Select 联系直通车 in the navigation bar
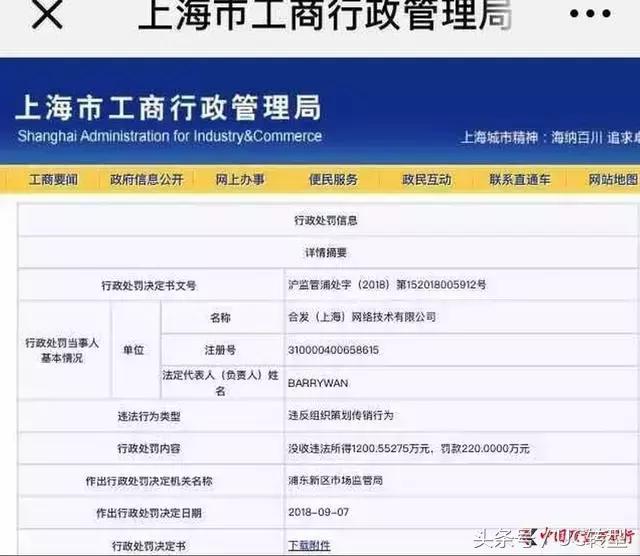Viewport: 640px width, 556px height. (520, 180)
